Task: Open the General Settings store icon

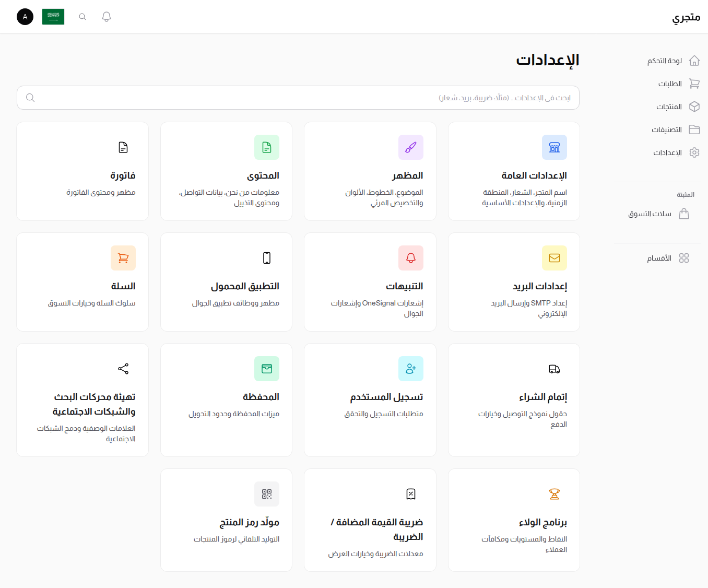Action: [x=554, y=147]
